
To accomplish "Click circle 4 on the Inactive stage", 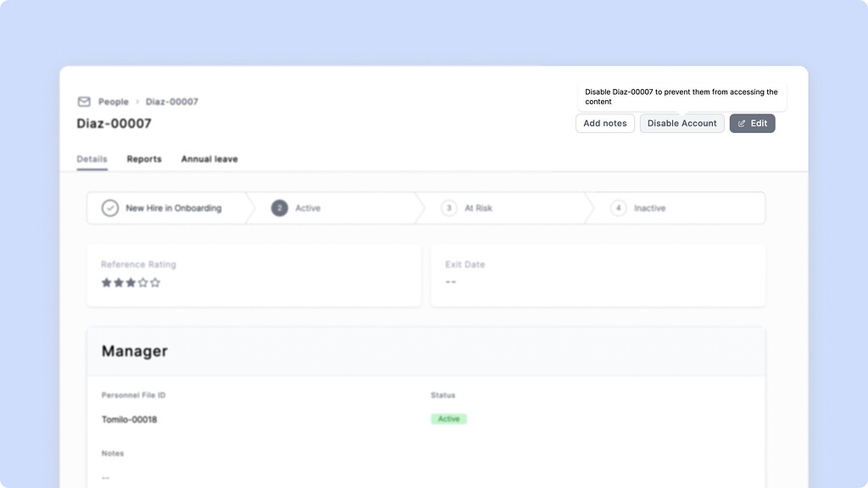I will pos(618,208).
